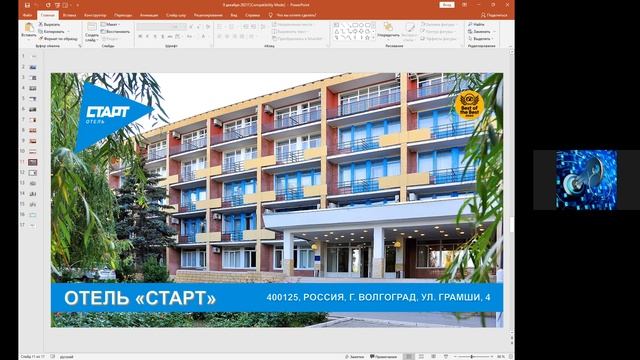
Task: Open the File (Файл) tab
Action: coord(27,15)
